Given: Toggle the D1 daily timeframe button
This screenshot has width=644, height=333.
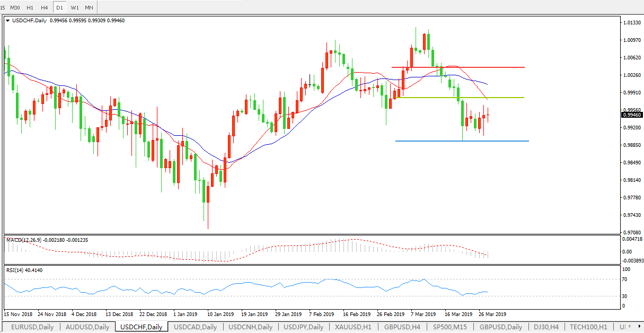Looking at the screenshot, I should point(60,7).
